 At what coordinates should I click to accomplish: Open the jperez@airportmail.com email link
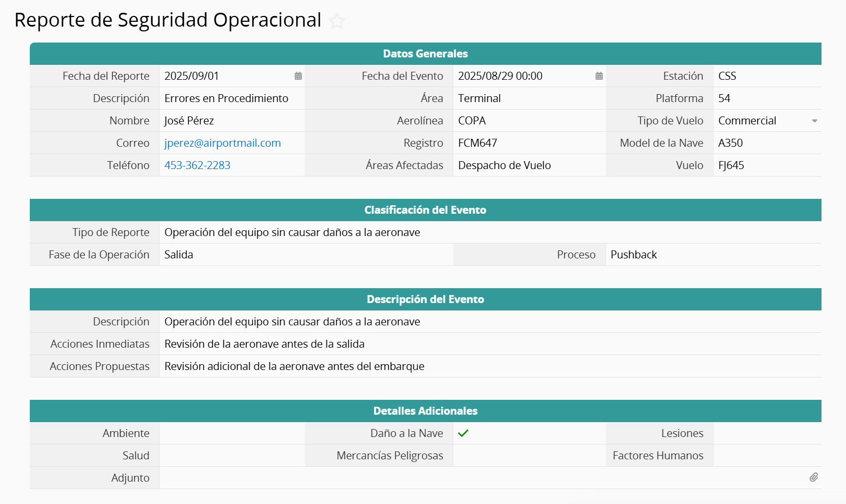coord(222,143)
